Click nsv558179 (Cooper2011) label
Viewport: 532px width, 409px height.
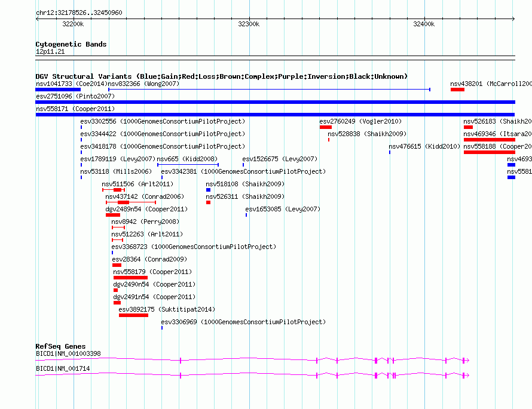(x=152, y=272)
